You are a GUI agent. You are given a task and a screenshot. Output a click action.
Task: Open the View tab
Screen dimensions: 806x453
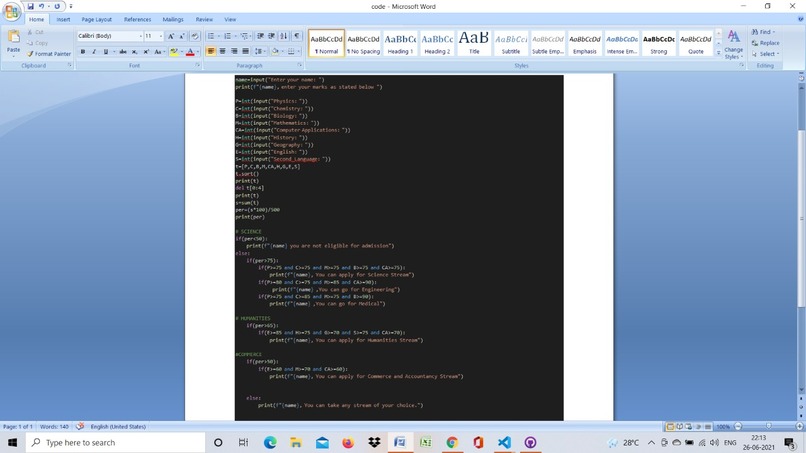coord(230,20)
